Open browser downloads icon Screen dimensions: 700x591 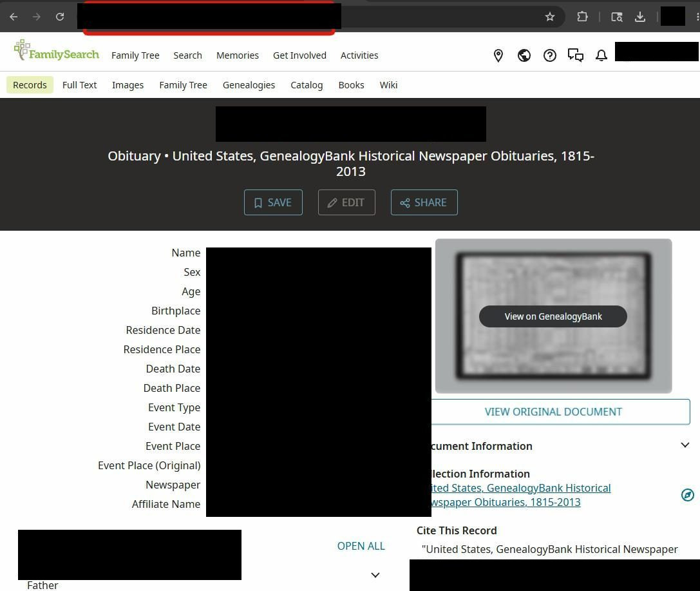(x=639, y=17)
